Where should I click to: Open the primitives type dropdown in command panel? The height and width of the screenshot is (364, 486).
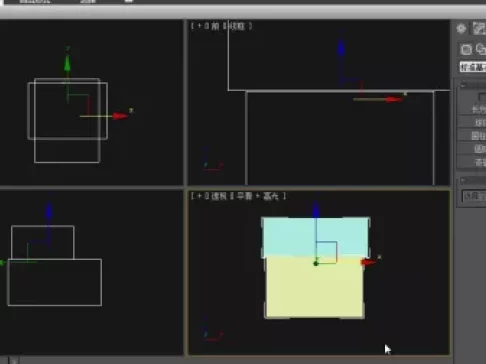click(x=473, y=67)
